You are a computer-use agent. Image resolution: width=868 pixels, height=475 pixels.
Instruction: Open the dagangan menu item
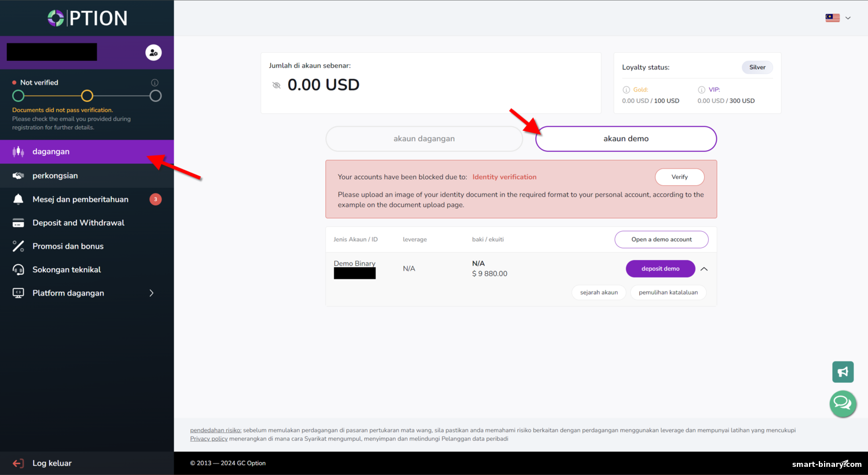pyautogui.click(x=87, y=152)
